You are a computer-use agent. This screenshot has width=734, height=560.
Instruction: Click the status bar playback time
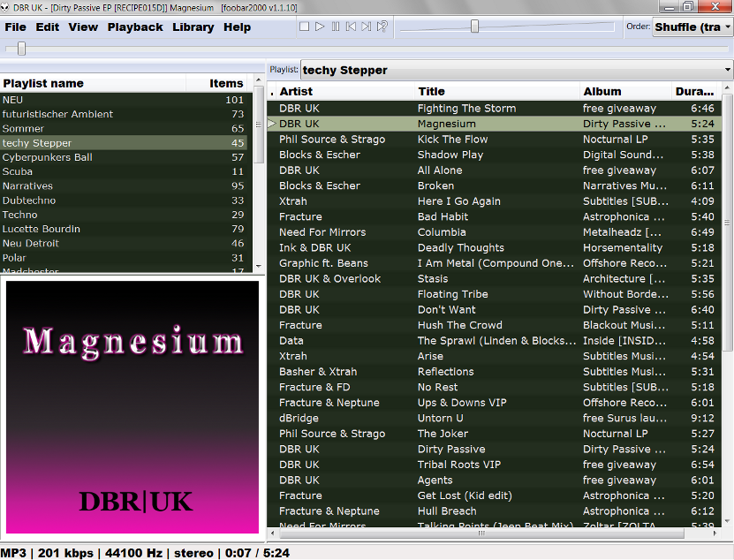pyautogui.click(x=257, y=553)
